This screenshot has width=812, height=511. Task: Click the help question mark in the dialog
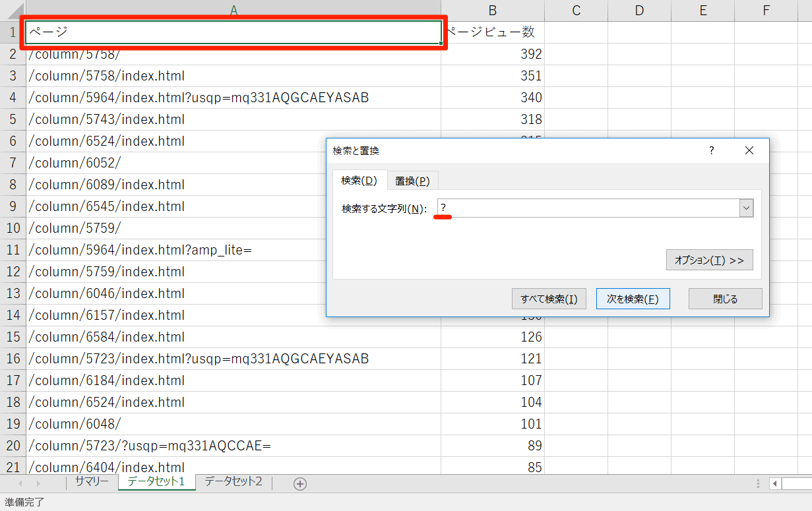click(x=711, y=151)
